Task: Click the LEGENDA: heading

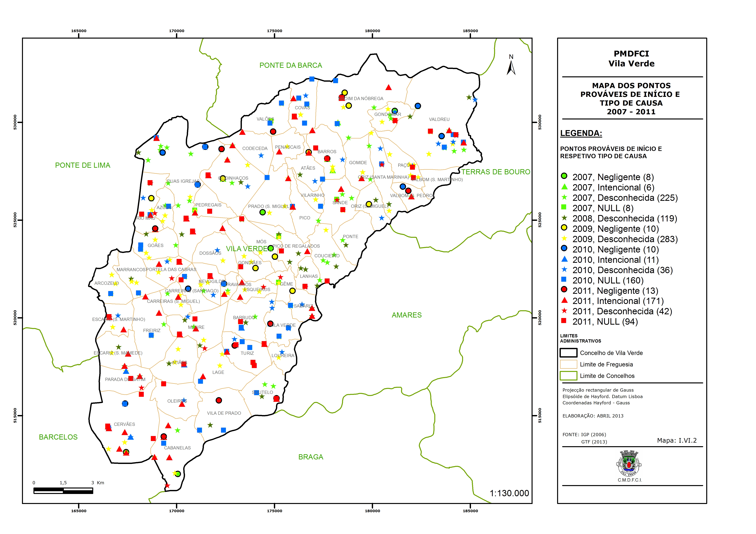Action: tap(581, 133)
